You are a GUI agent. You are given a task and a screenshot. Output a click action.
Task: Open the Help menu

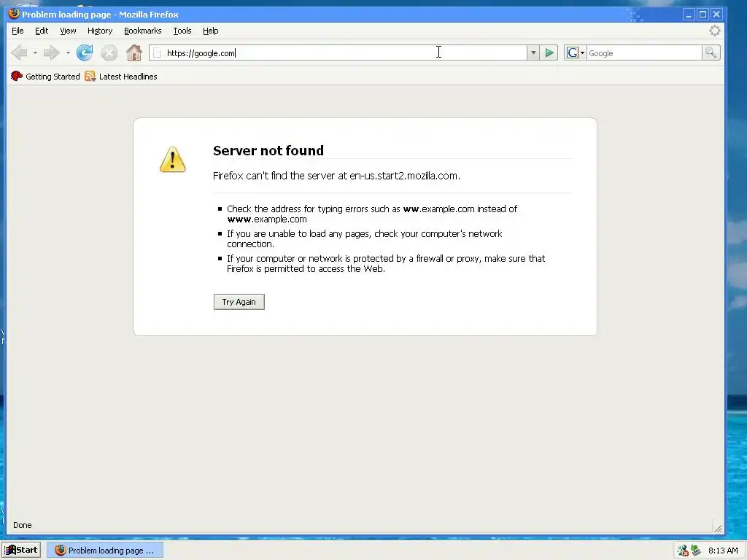point(211,31)
